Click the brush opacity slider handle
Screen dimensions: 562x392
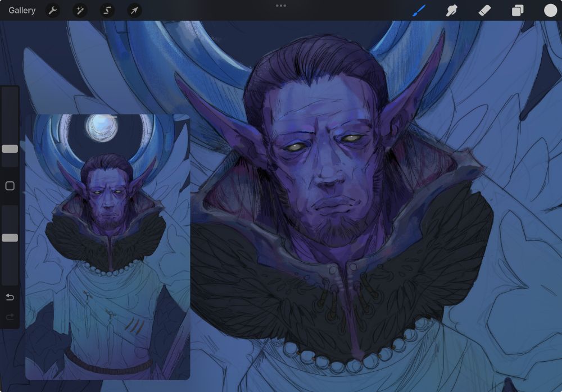click(10, 238)
